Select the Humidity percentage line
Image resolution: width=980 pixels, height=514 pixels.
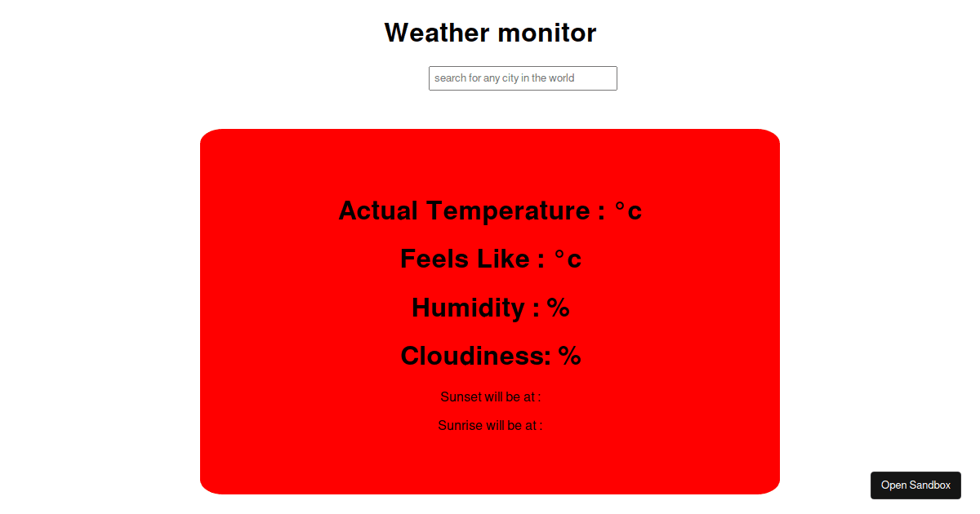point(490,308)
